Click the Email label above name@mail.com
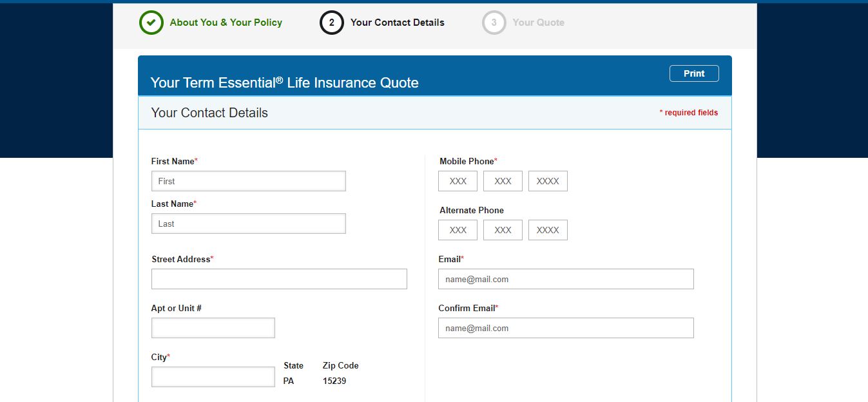The height and width of the screenshot is (402, 868). click(x=450, y=259)
